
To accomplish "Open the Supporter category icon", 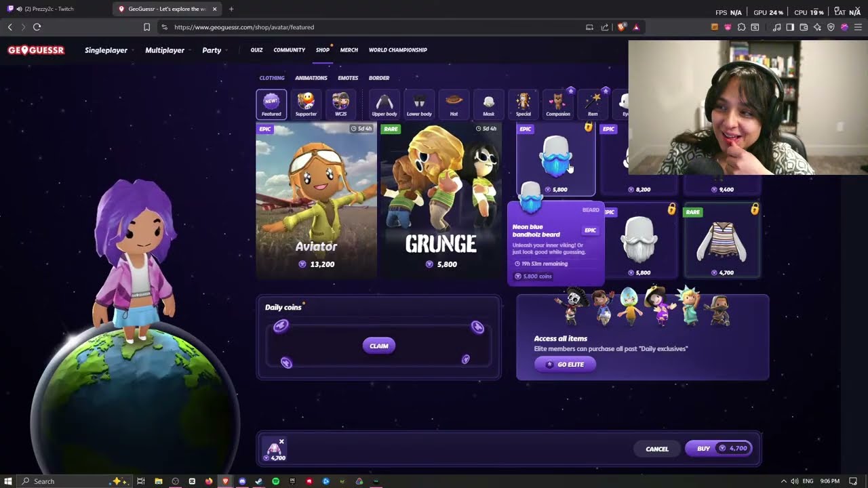I will point(306,104).
